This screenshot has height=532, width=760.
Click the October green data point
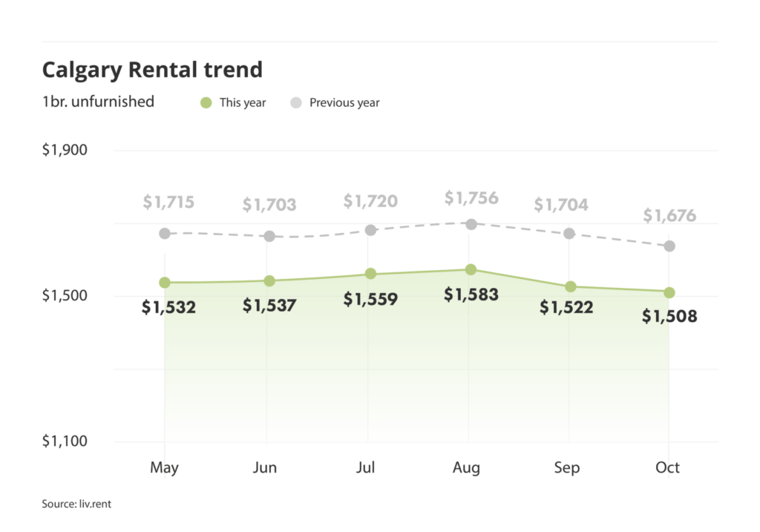(669, 292)
